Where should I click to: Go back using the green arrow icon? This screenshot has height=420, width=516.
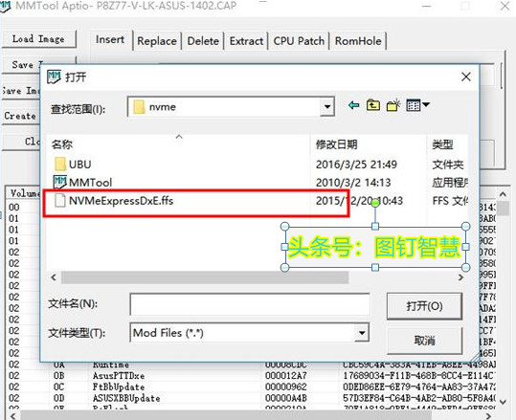[x=354, y=105]
